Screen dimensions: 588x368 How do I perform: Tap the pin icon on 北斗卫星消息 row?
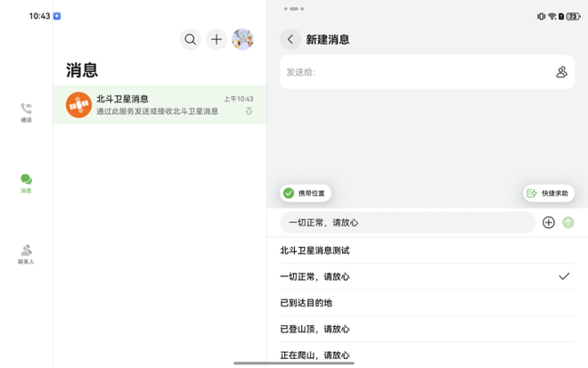coord(249,111)
